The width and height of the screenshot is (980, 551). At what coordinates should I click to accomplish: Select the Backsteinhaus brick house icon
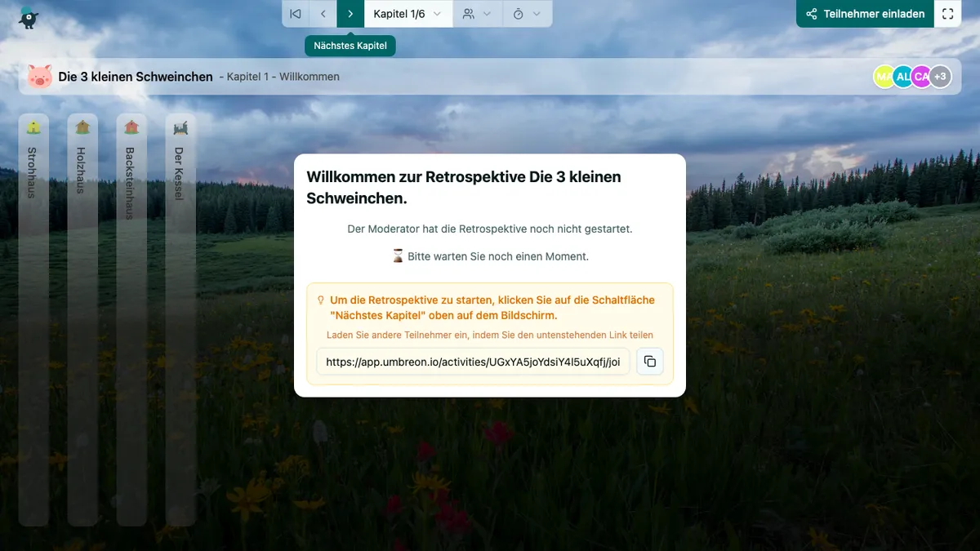pyautogui.click(x=131, y=125)
